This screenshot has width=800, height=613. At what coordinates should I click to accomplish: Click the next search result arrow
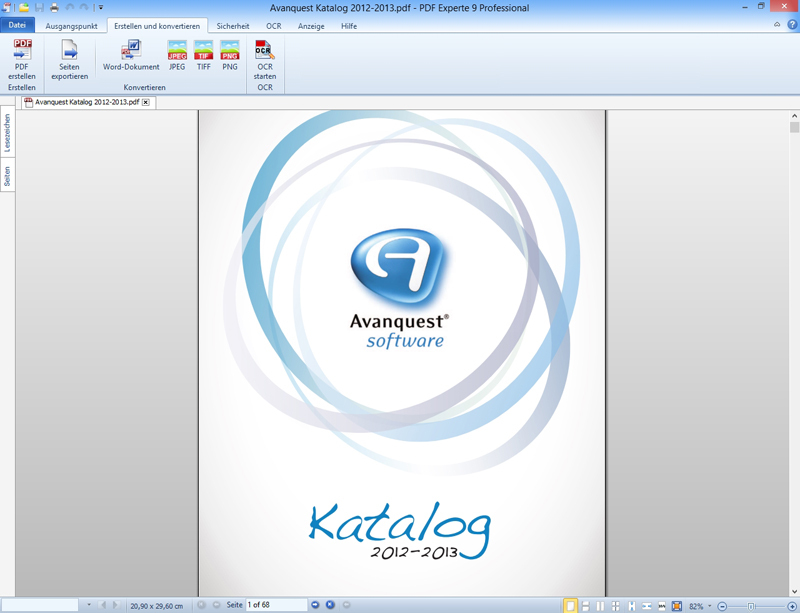tap(115, 605)
